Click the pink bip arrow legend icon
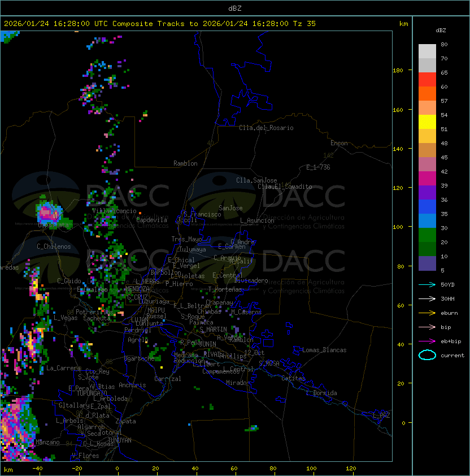 (x=427, y=327)
